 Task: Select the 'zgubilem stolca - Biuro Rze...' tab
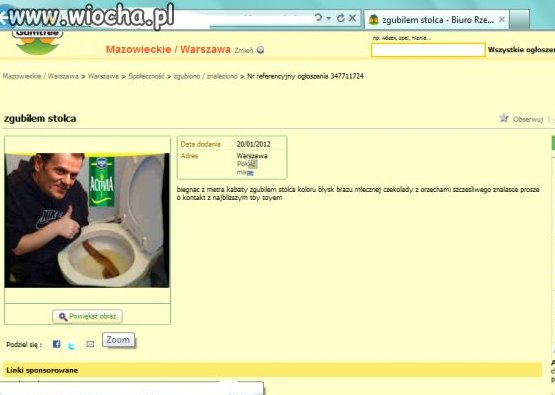(437, 20)
